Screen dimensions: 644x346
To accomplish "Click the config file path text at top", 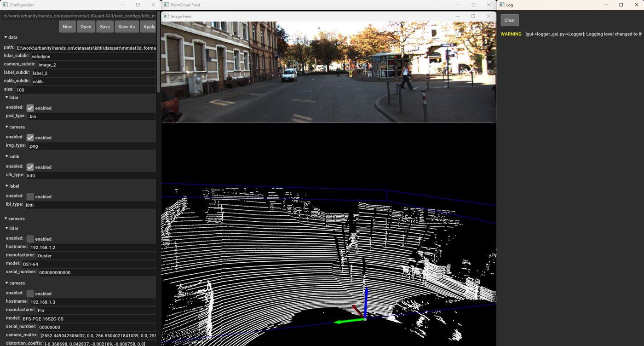I will coord(79,16).
